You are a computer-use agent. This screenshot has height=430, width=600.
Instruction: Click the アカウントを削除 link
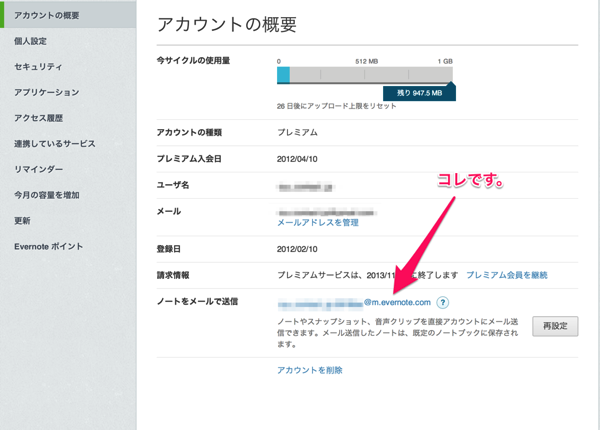click(x=310, y=370)
